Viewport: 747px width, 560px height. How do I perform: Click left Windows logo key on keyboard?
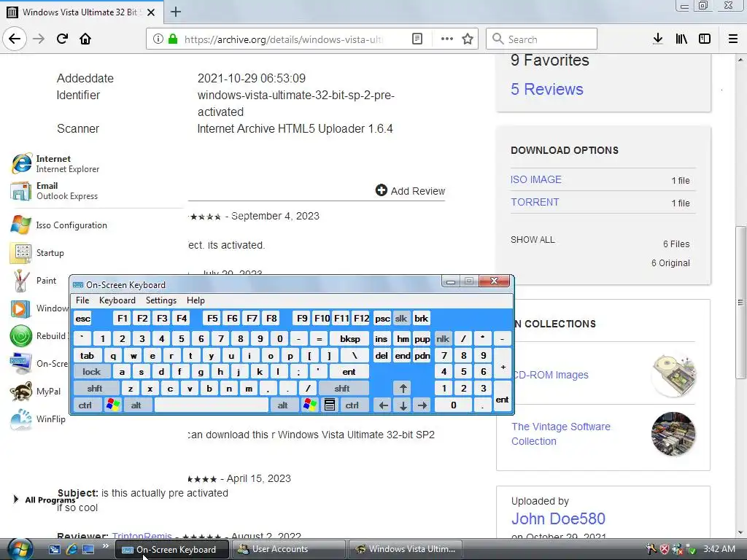113,405
